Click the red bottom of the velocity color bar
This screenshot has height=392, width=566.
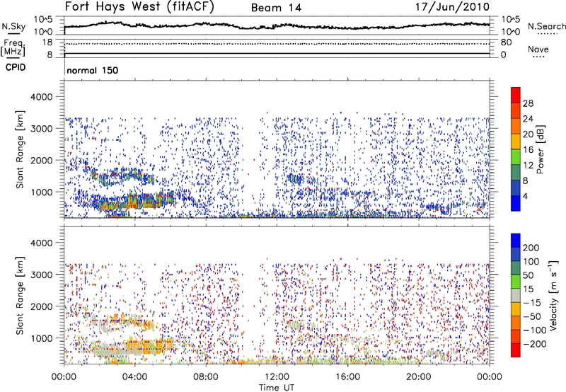[516, 350]
